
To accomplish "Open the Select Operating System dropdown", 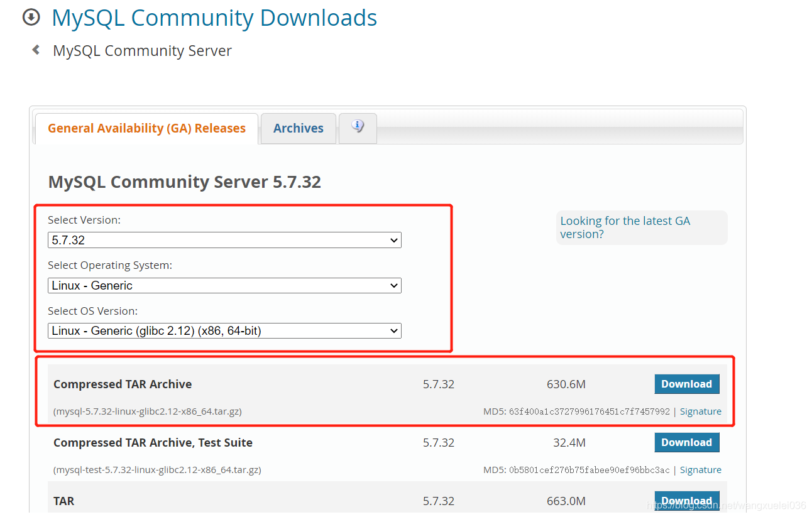I will 224,285.
